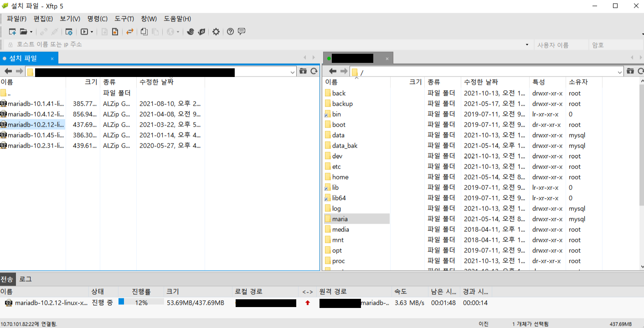
Task: Click the Open Session folder icon
Action: pos(23,31)
